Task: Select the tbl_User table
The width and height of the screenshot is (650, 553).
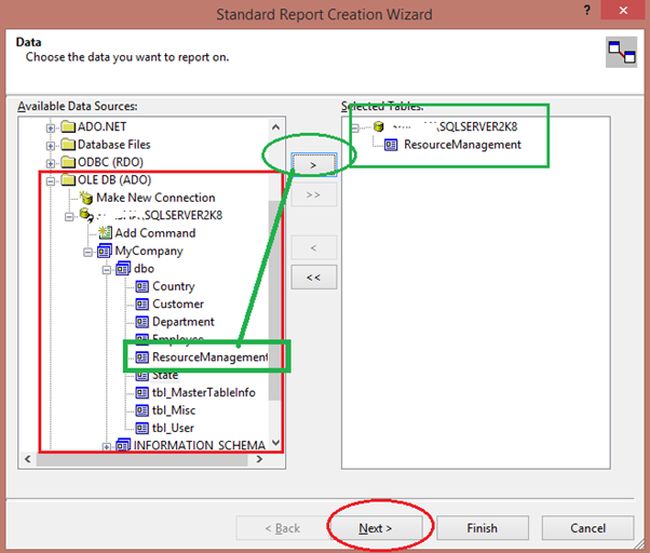Action: 173,428
